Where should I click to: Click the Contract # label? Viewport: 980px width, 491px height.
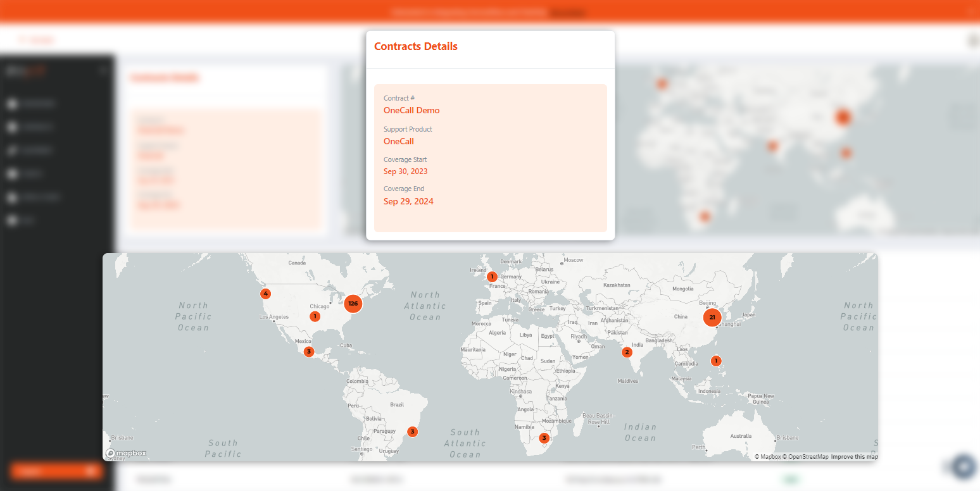tap(399, 98)
